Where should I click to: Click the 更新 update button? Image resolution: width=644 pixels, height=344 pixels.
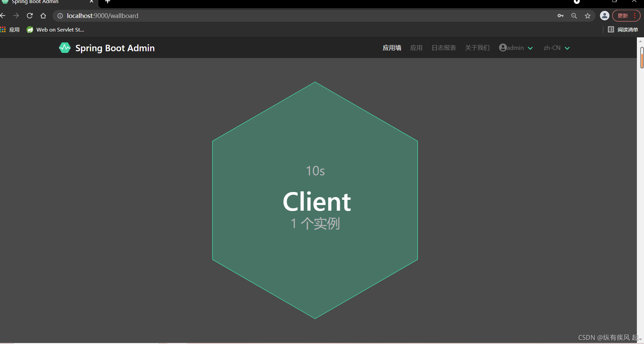pos(623,16)
